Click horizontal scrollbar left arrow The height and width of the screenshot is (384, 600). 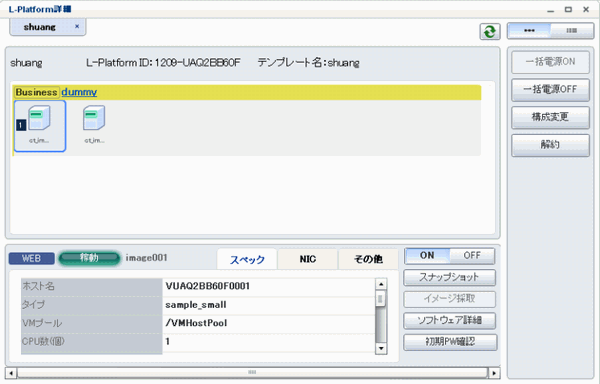pyautogui.click(x=11, y=373)
